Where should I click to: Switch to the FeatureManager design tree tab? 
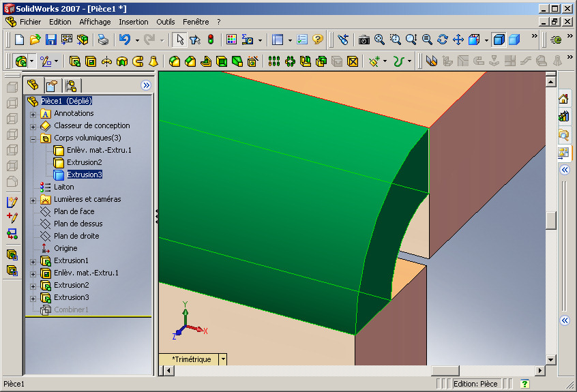33,85
